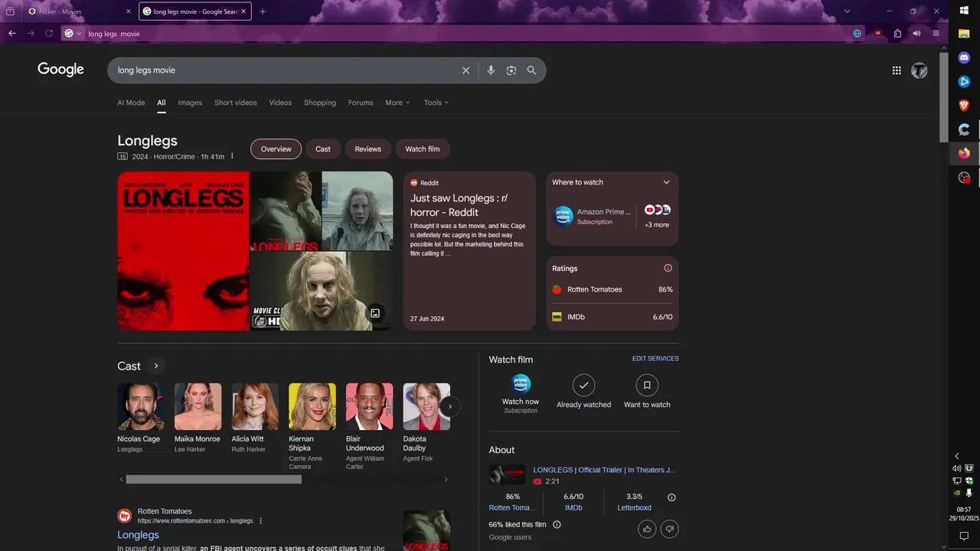Image resolution: width=980 pixels, height=551 pixels.
Task: Click the cast carousel horizontal scrollbar
Action: [214, 480]
